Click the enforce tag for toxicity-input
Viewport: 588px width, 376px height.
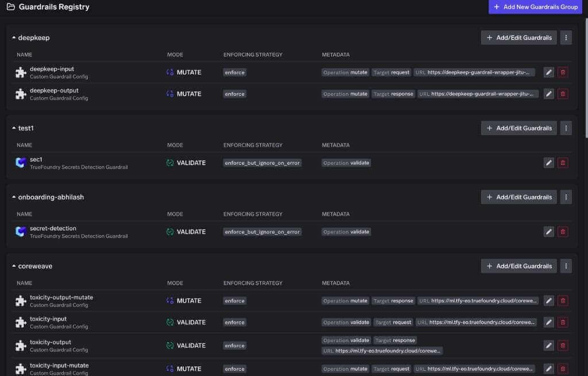click(x=234, y=323)
